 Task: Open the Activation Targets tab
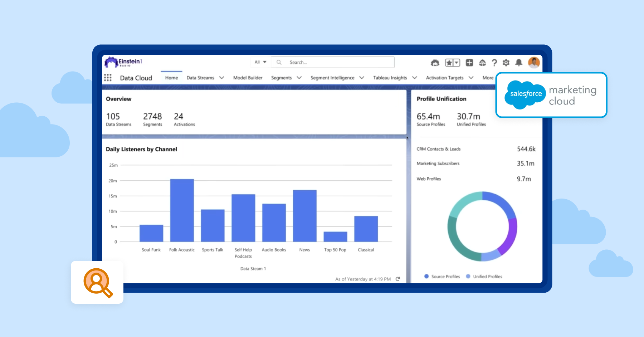tap(445, 78)
